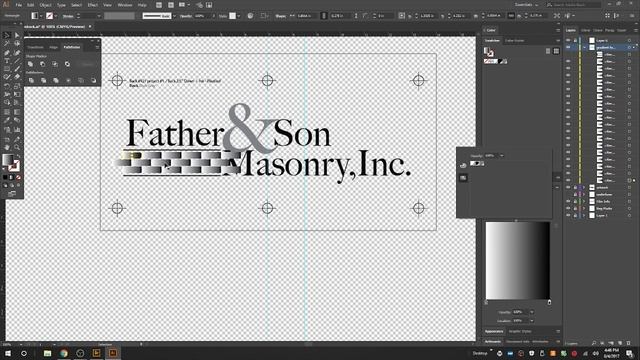Screen dimensions: 640x360
Task: Open Transparency panel opacity dropdown
Action: (x=502, y=156)
